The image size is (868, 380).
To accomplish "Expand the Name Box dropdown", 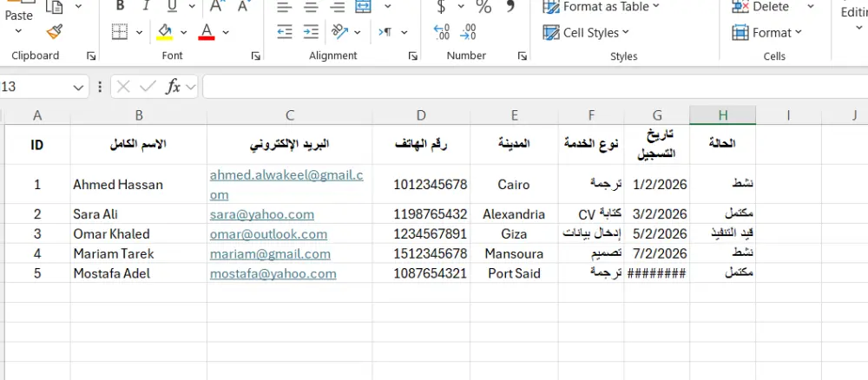I will (x=77, y=87).
